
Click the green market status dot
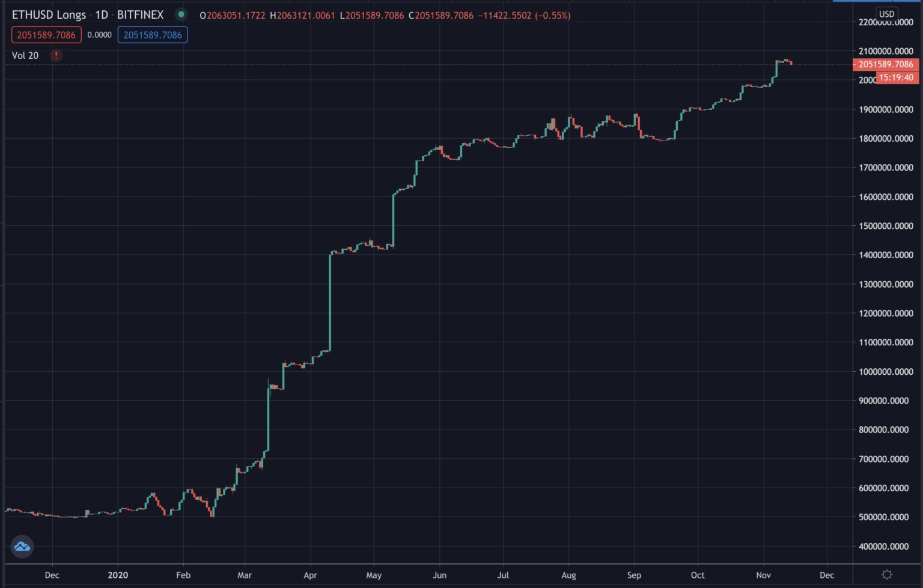point(181,14)
